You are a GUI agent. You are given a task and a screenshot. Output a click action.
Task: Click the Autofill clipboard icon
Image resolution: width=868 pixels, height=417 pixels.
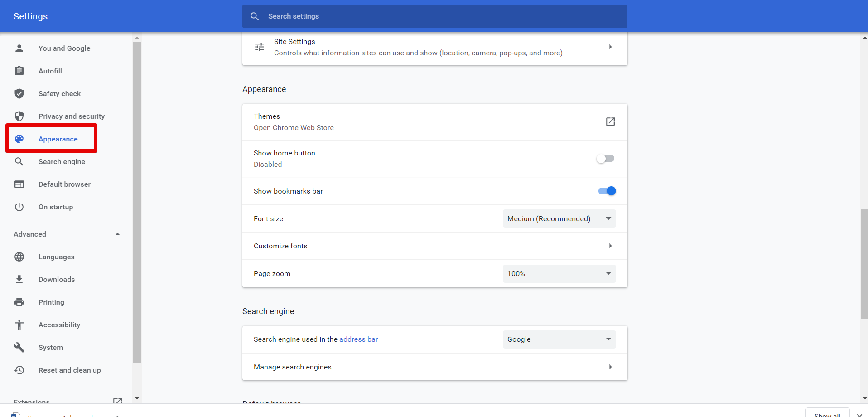coord(19,71)
